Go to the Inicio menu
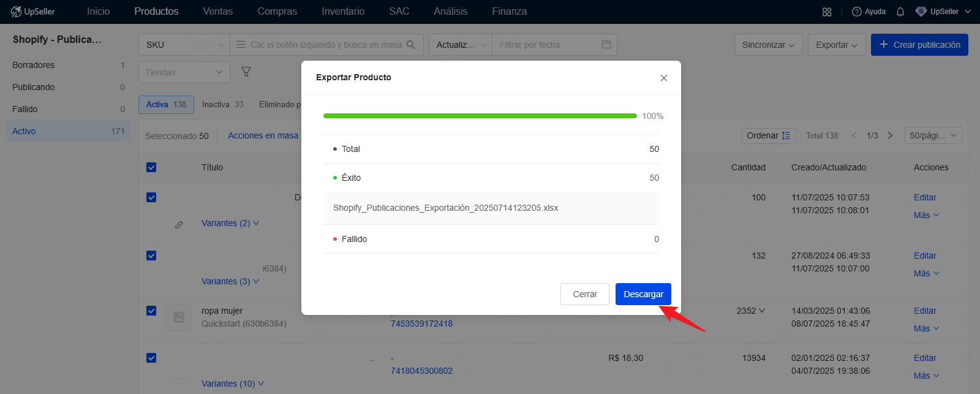Screen dimensions: 980x394 [x=99, y=12]
